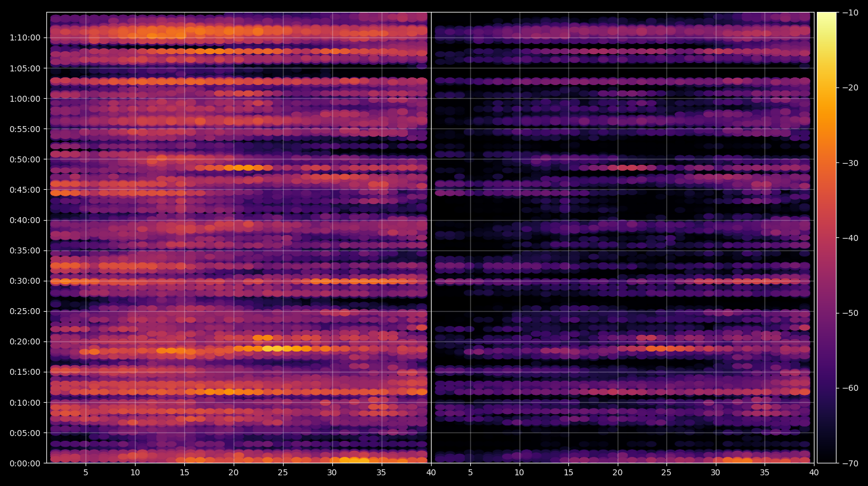
Task: Select the 0:50:00 time axis label
Action: pos(25,159)
